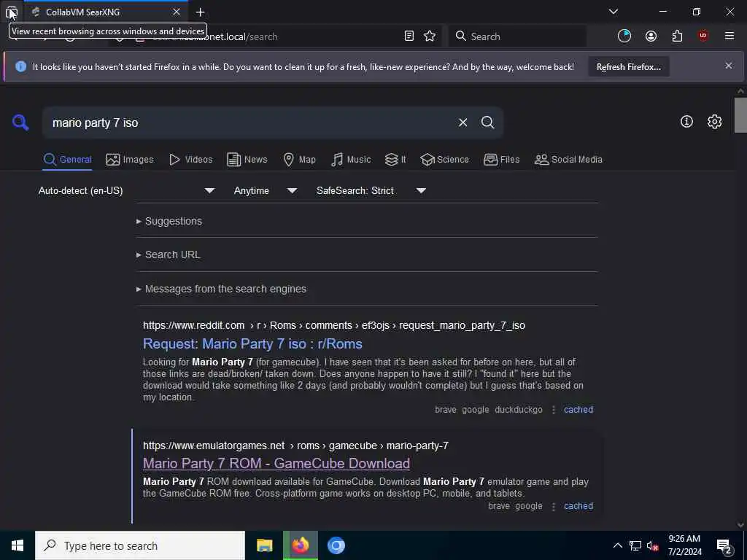Image resolution: width=747 pixels, height=560 pixels.
Task: Click the mario party 7 iso query field
Action: 250,122
